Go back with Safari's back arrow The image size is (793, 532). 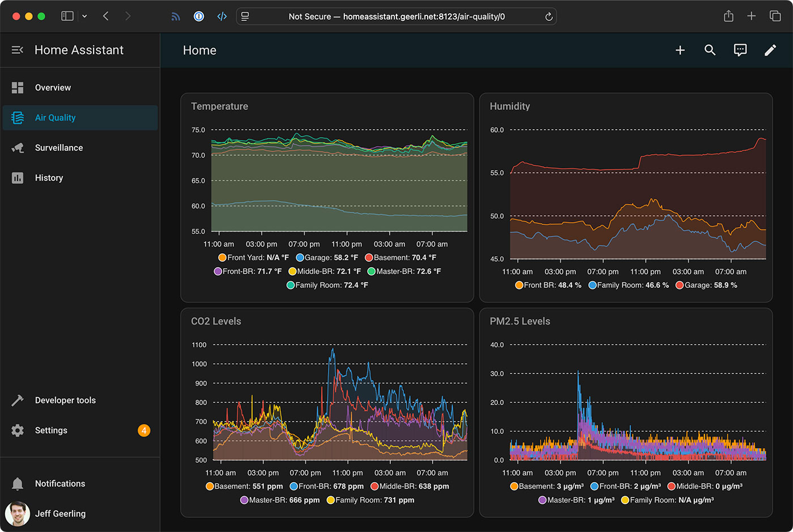pyautogui.click(x=106, y=16)
